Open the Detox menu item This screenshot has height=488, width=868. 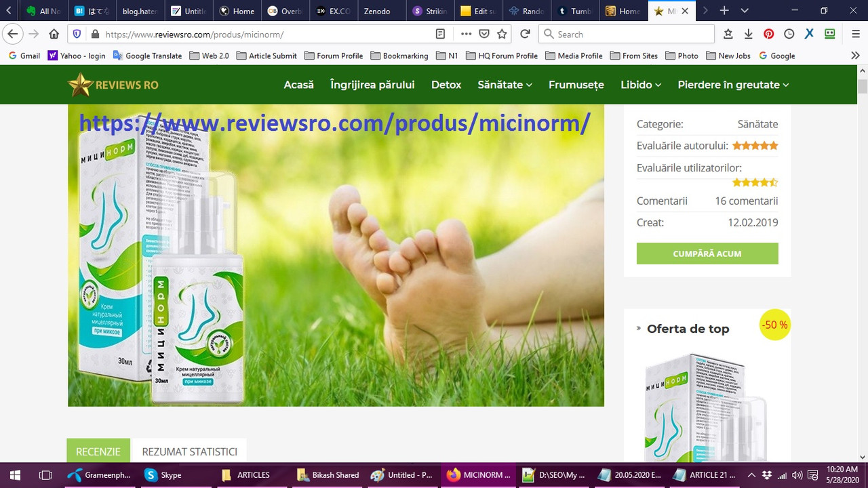point(446,85)
